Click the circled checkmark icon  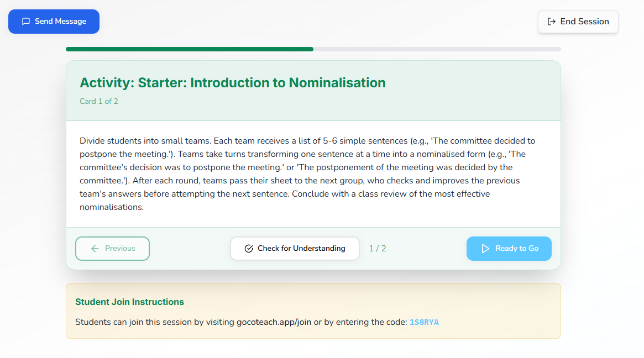click(249, 249)
